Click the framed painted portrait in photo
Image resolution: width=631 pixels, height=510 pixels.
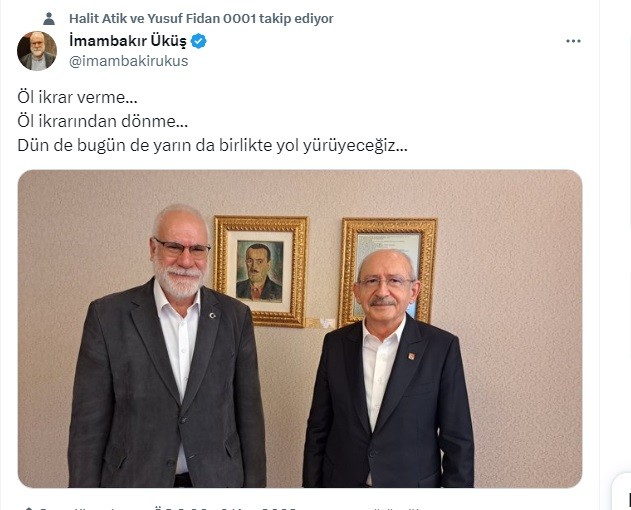261,271
